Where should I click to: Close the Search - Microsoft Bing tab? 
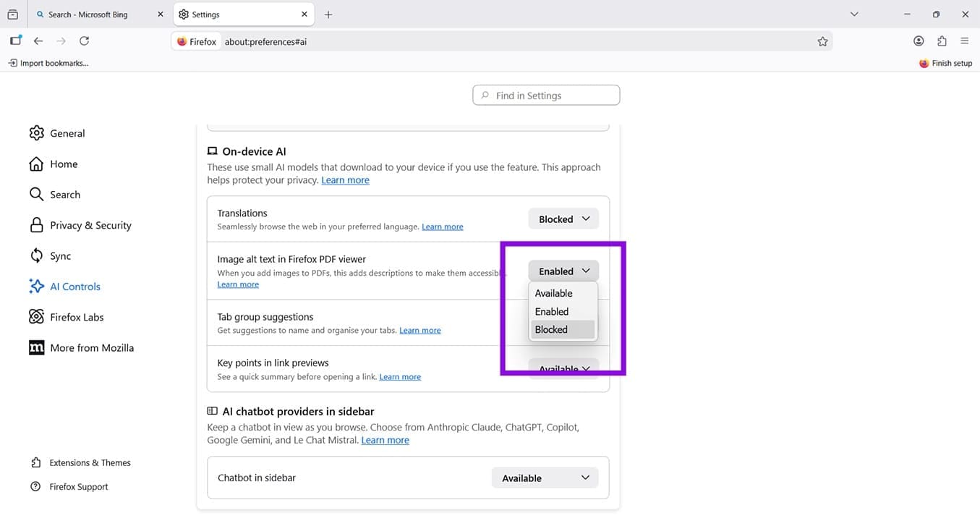(160, 14)
